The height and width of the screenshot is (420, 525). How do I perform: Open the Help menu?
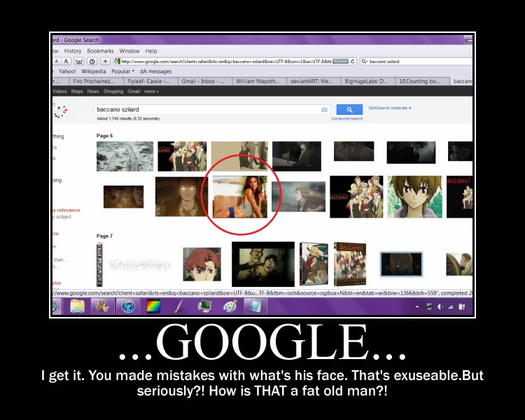coord(151,51)
